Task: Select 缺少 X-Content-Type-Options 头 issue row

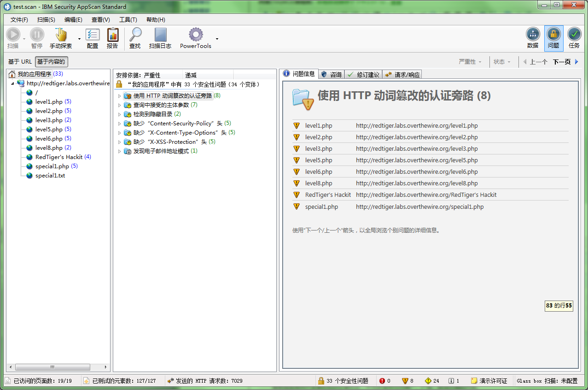Action: coord(179,133)
